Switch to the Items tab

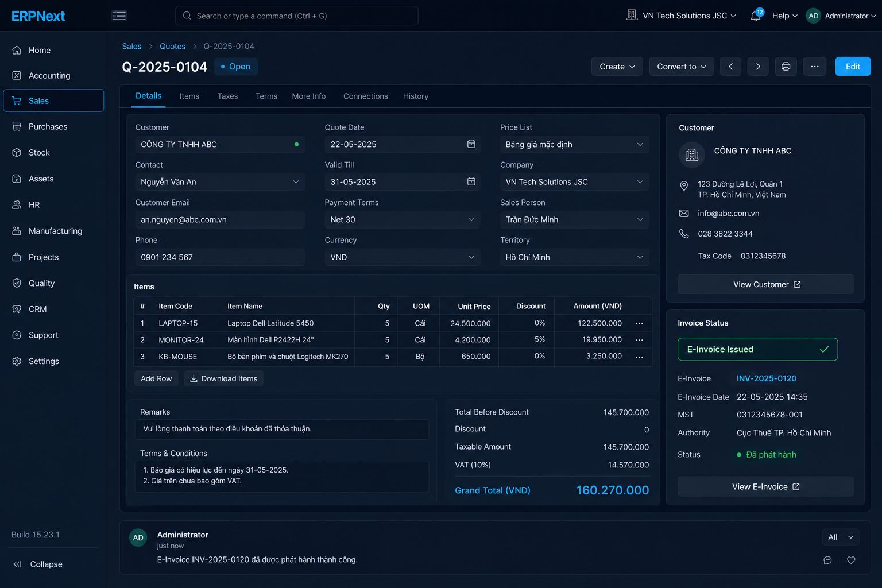coord(189,96)
